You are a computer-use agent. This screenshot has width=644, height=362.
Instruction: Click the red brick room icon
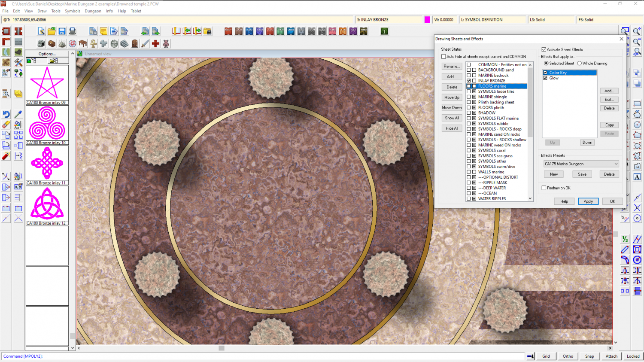(x=6, y=31)
